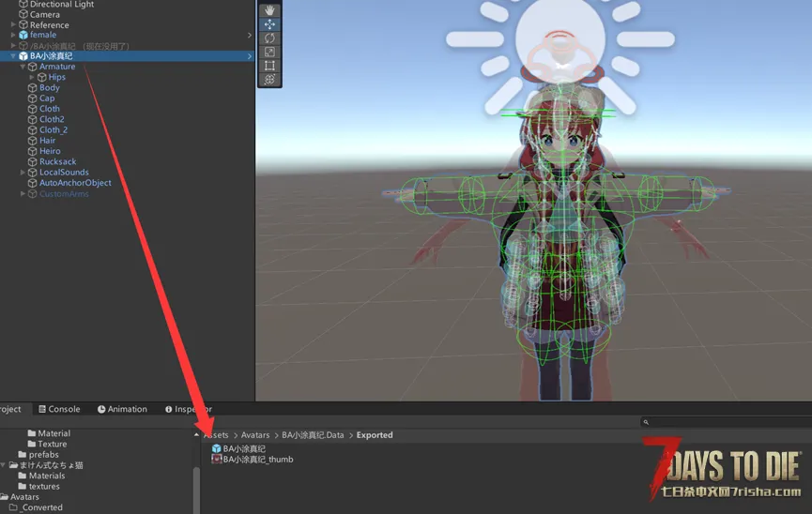This screenshot has height=514, width=812.
Task: Select the Move tool
Action: point(270,24)
